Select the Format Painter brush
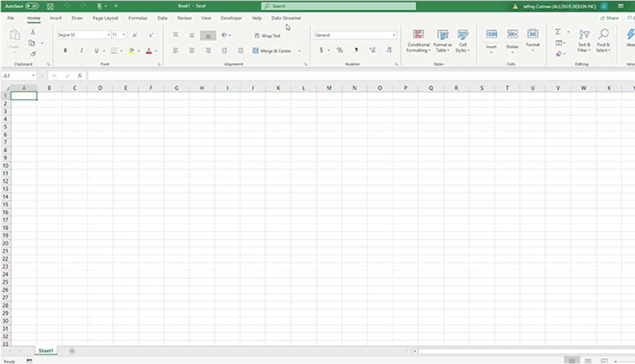 33,53
